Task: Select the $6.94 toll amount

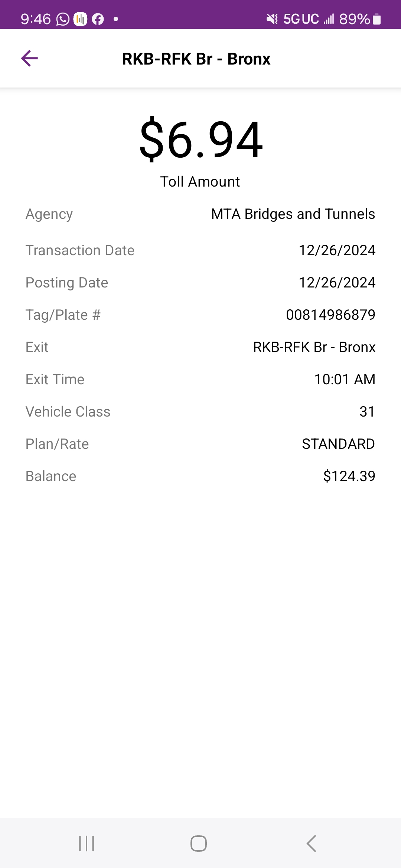Action: tap(201, 139)
